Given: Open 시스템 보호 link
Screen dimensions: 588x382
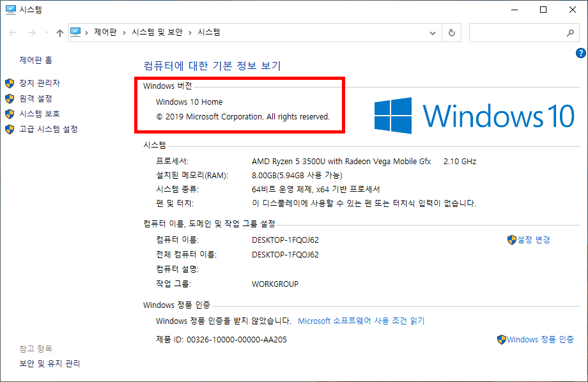Looking at the screenshot, I should coord(40,113).
